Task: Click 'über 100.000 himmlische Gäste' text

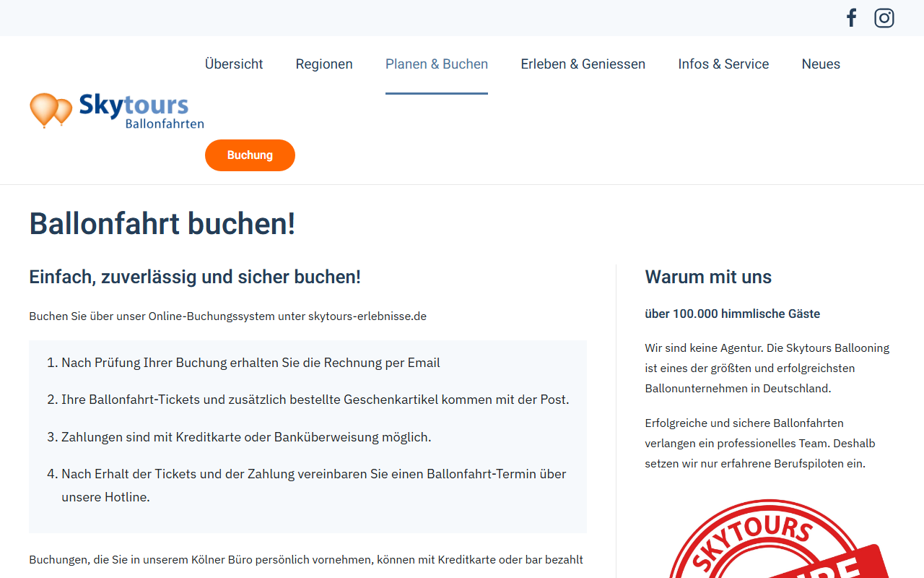Action: pyautogui.click(x=732, y=314)
